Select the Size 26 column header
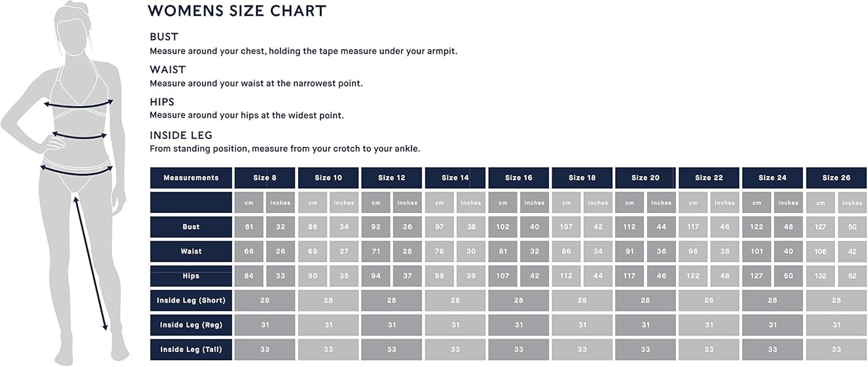Viewport: 868px width, 367px height. (836, 178)
